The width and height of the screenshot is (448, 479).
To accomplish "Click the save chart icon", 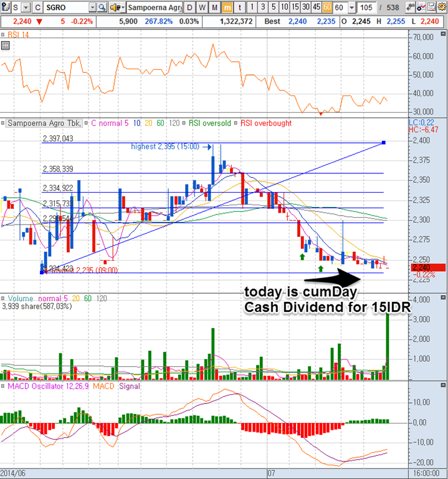I will pos(431,7).
